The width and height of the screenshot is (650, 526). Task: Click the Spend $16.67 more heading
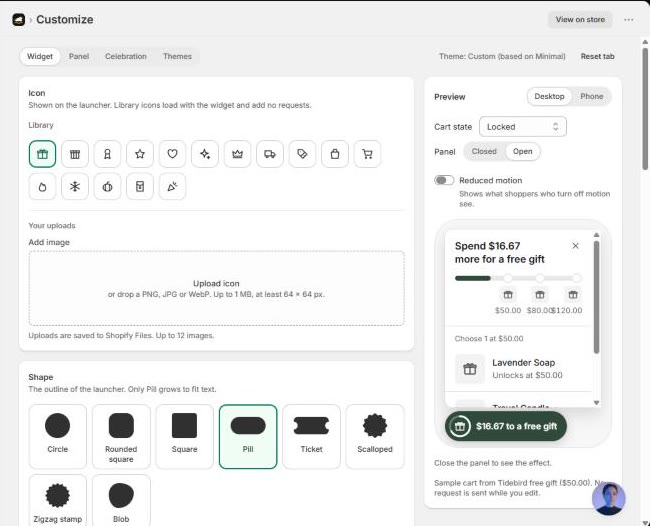pos(500,252)
